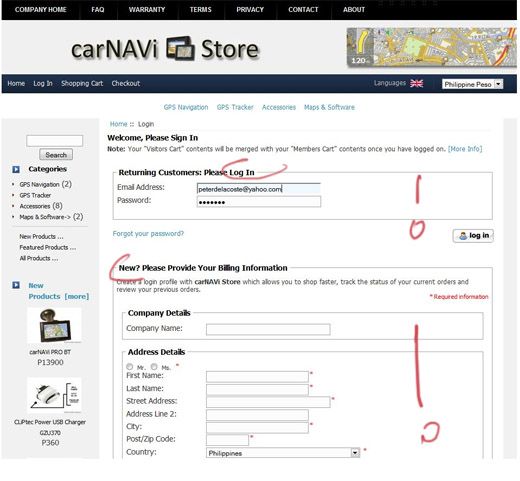Go to Shopping Cart in navigation bar
The height and width of the screenshot is (481, 520).
point(82,83)
